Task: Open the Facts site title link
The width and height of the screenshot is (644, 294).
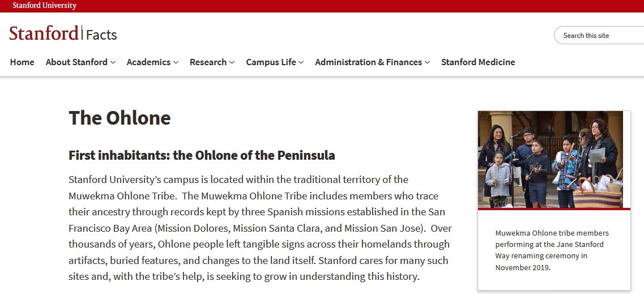Action: tap(101, 35)
